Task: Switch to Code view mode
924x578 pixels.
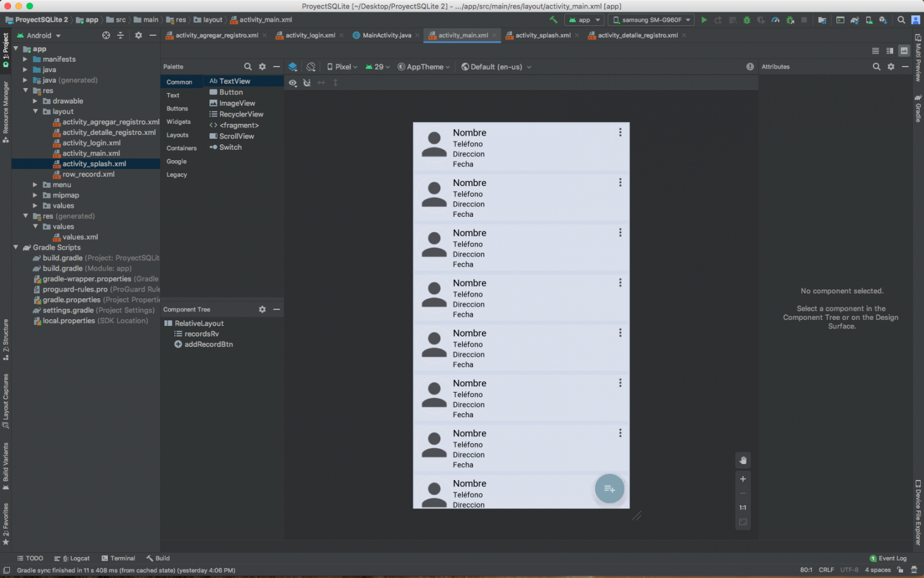Action: pos(875,51)
